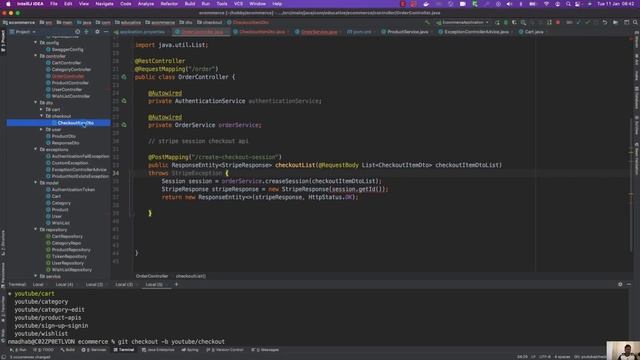Image resolution: width=640 pixels, height=360 pixels.
Task: Click the Rollback/undo arrow icon in toolbar
Action: (605, 22)
